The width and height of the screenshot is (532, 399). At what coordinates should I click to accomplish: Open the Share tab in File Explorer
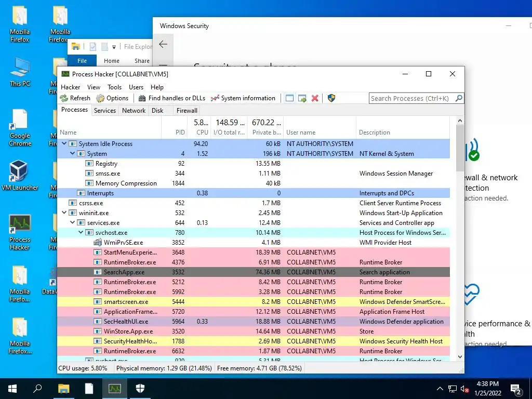(142, 61)
